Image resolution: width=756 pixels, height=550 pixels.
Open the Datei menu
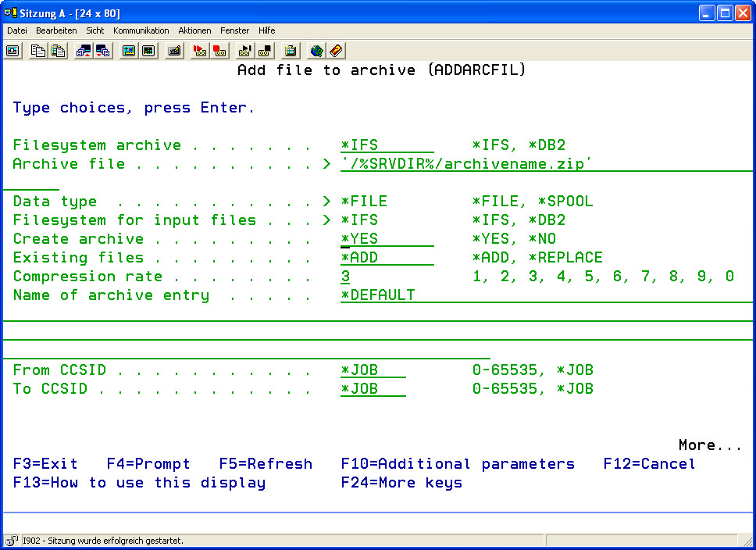17,30
